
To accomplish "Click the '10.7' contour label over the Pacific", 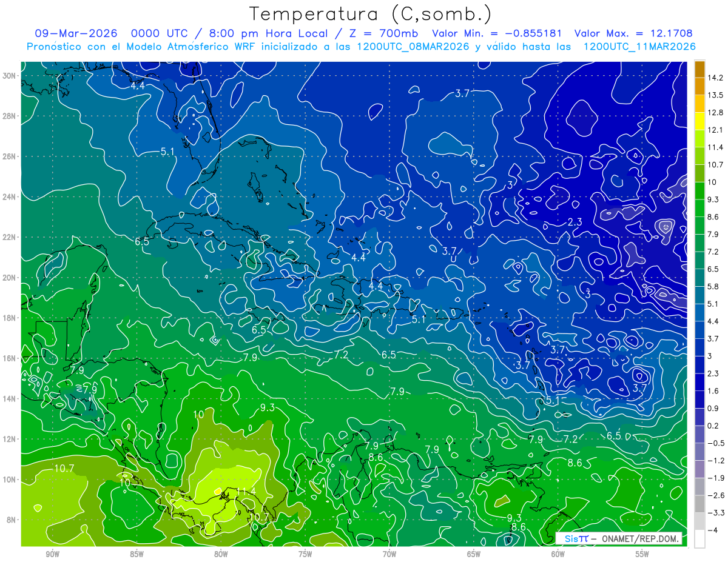I will 64,468.
